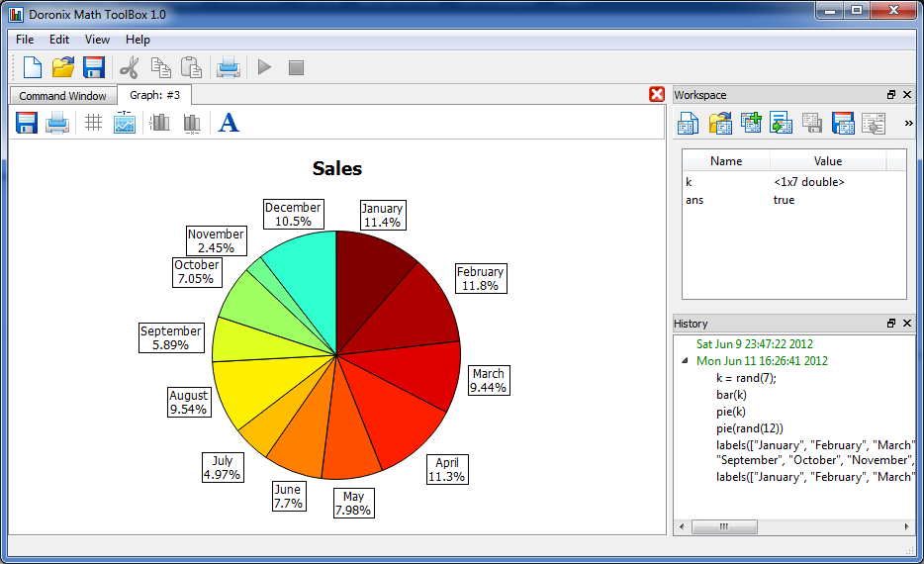Open the Help menu

tap(138, 40)
